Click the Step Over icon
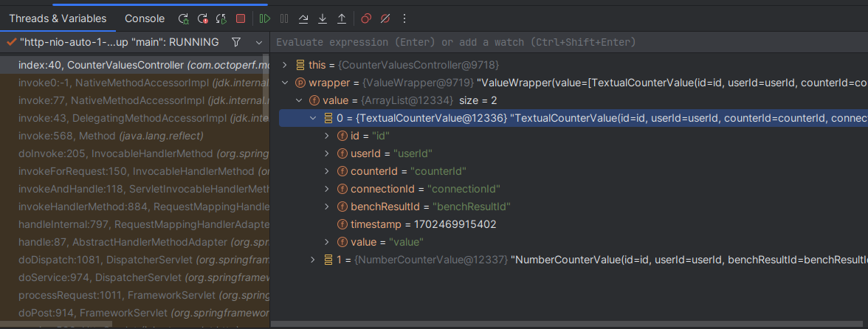Screen dimensions: 868x329 click(303, 18)
